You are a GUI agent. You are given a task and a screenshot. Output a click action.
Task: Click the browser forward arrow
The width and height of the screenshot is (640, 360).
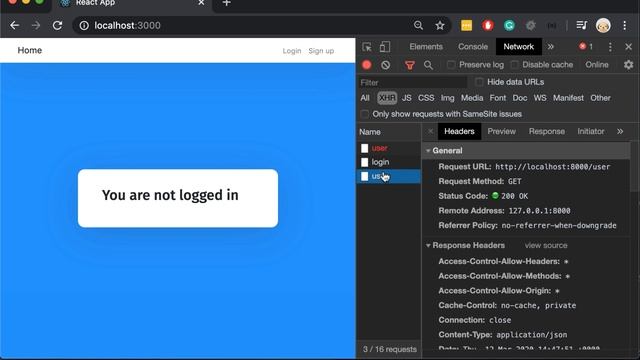coord(36,25)
